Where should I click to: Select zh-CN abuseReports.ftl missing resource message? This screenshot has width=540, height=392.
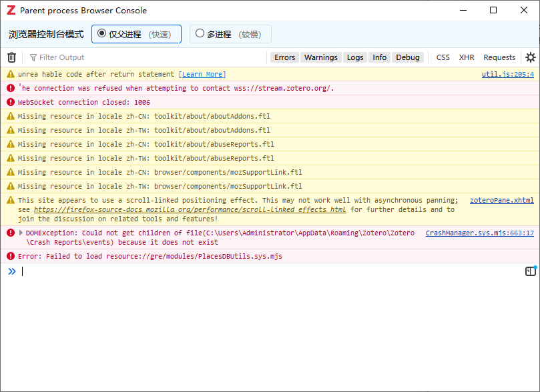click(146, 144)
